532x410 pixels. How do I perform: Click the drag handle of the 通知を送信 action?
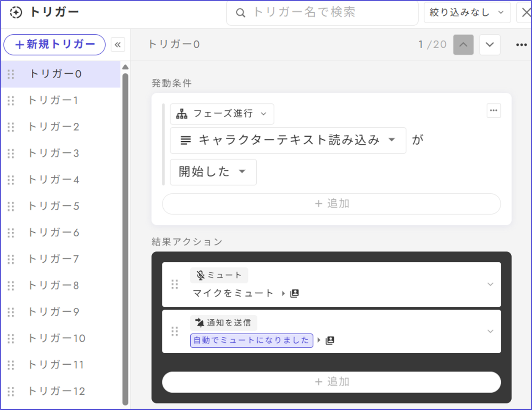point(175,331)
